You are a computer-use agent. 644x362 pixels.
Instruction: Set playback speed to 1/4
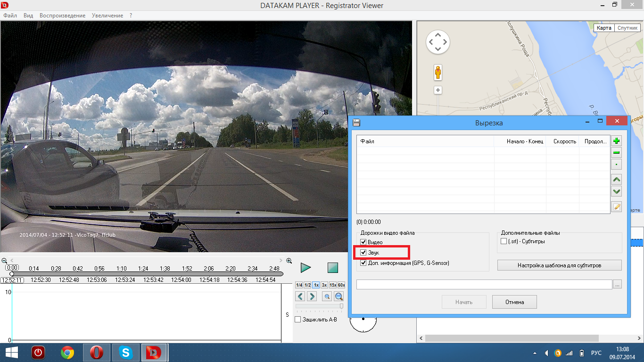point(299,285)
